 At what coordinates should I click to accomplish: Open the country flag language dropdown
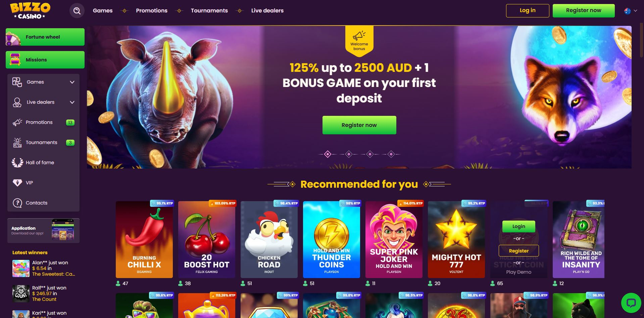tap(631, 11)
